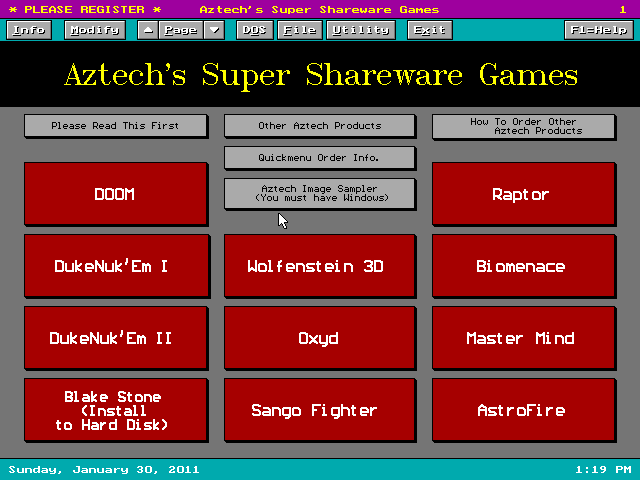Launch the Aztech Image Sampler
This screenshot has height=480, width=640.
319,193
